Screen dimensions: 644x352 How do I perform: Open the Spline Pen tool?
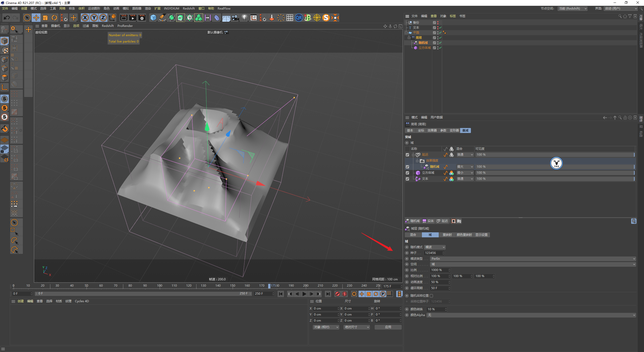click(163, 18)
